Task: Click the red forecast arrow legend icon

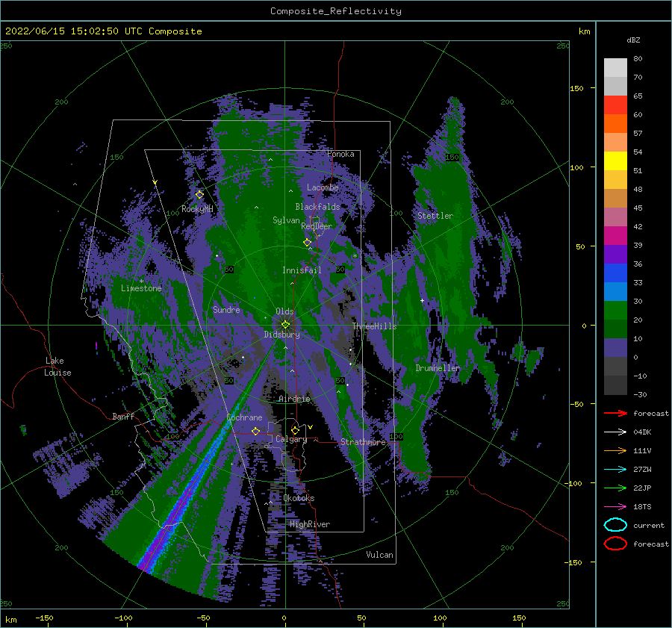Action: click(x=615, y=413)
